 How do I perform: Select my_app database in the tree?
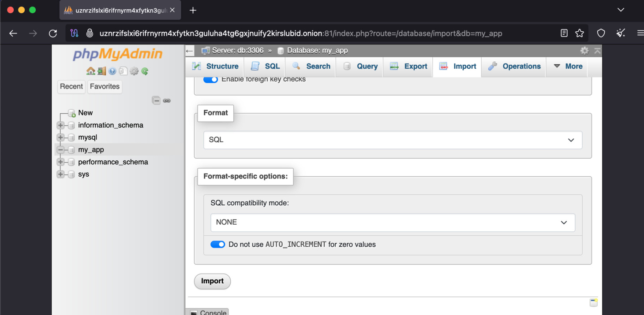pyautogui.click(x=91, y=150)
